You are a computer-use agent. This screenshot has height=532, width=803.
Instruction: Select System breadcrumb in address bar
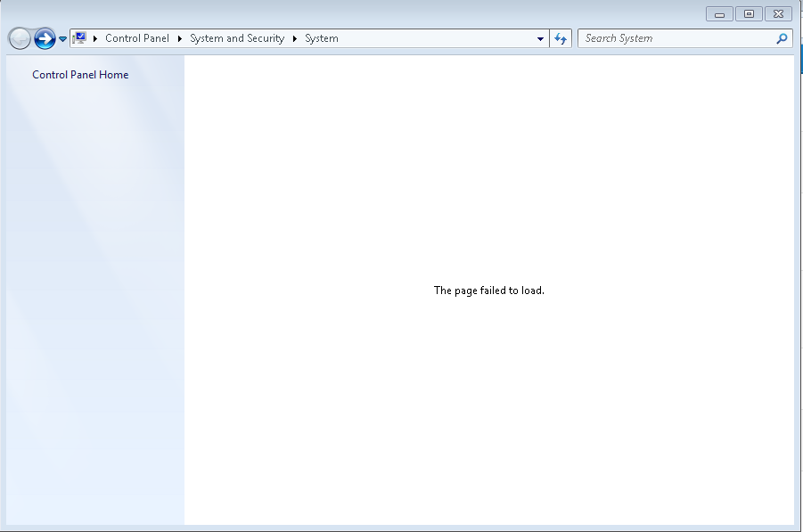point(322,38)
